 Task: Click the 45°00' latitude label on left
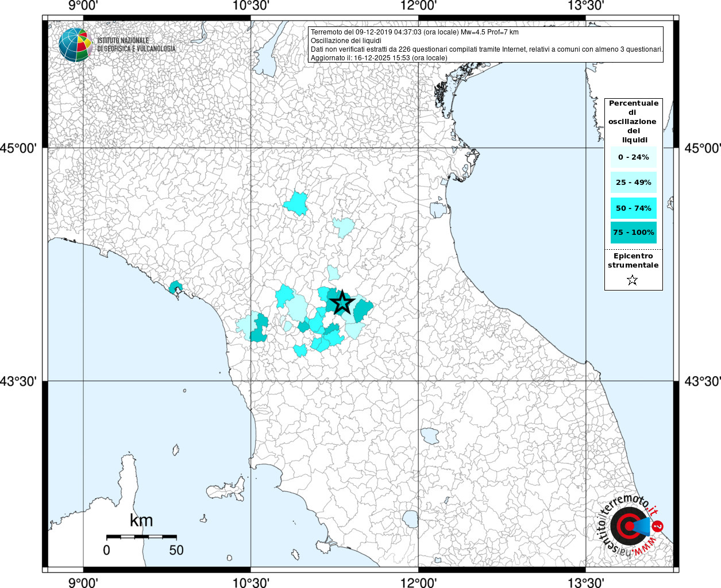[18, 148]
